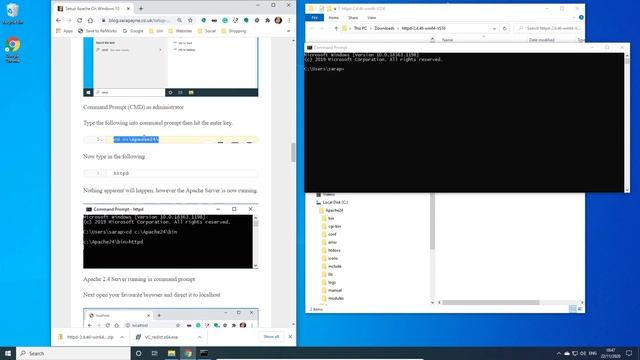Open Share tab in File Explorer
The width and height of the screenshot is (640, 360).
point(353,18)
